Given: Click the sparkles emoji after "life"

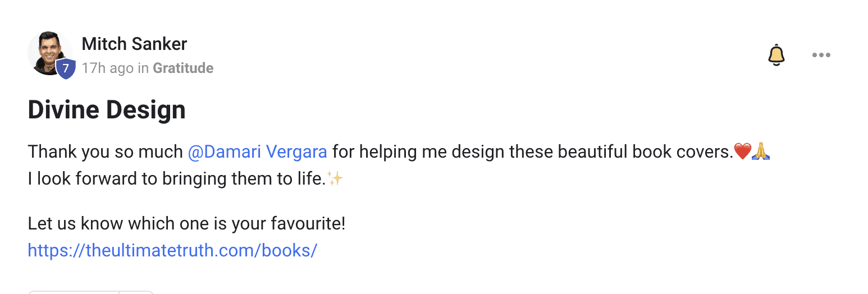Looking at the screenshot, I should [x=335, y=180].
